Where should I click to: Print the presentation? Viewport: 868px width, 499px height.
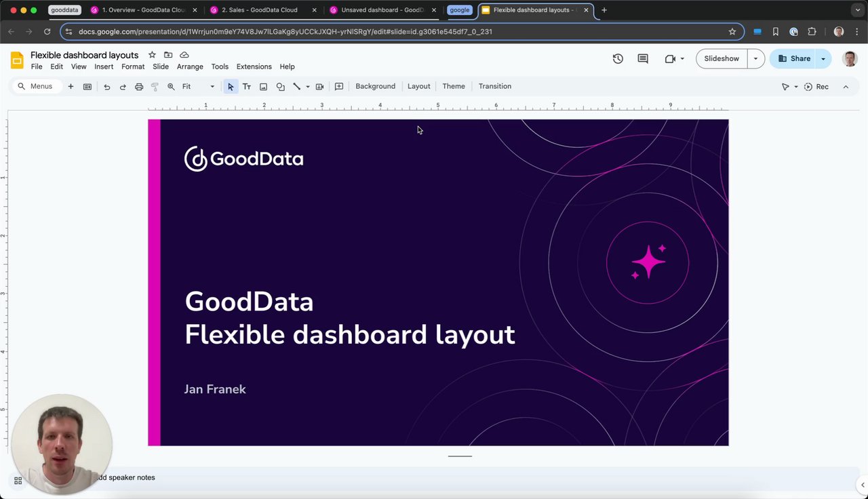[x=139, y=87]
